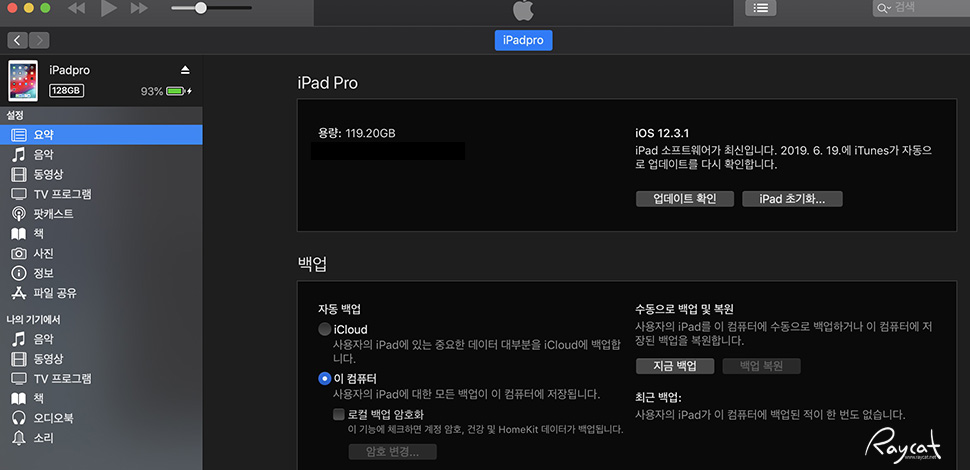The height and width of the screenshot is (470, 970).
Task: Click the 백업 복원 button
Action: point(762,365)
